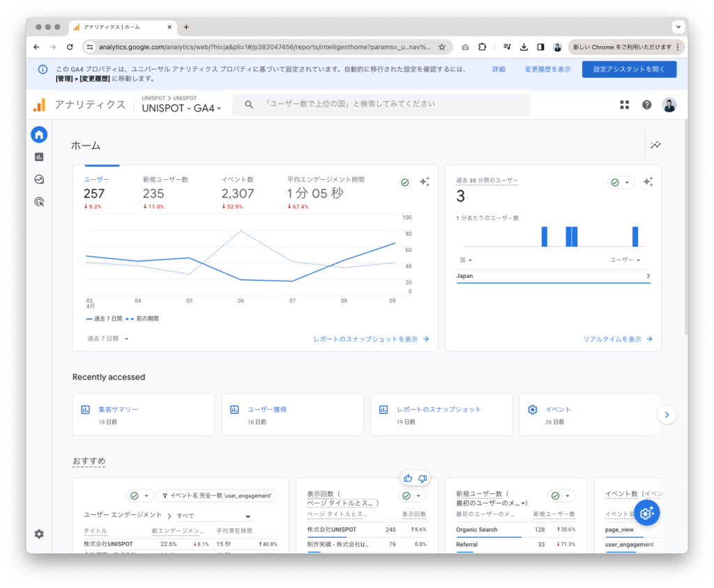Bookmark this page with the star icon

pyautogui.click(x=441, y=47)
